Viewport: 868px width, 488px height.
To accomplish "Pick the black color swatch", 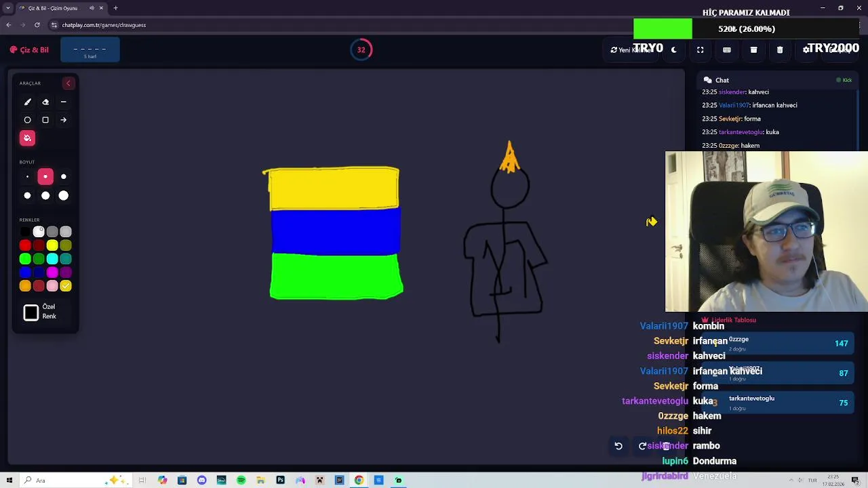I will point(25,232).
